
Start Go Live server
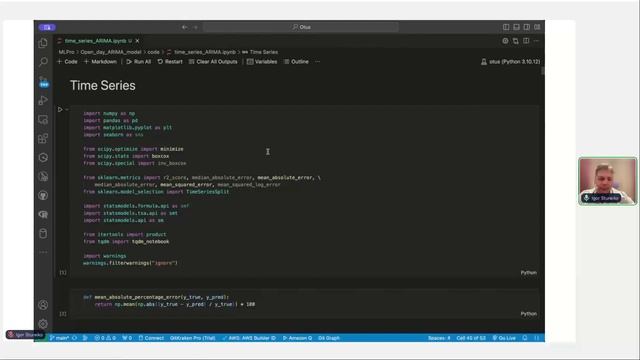click(504, 338)
